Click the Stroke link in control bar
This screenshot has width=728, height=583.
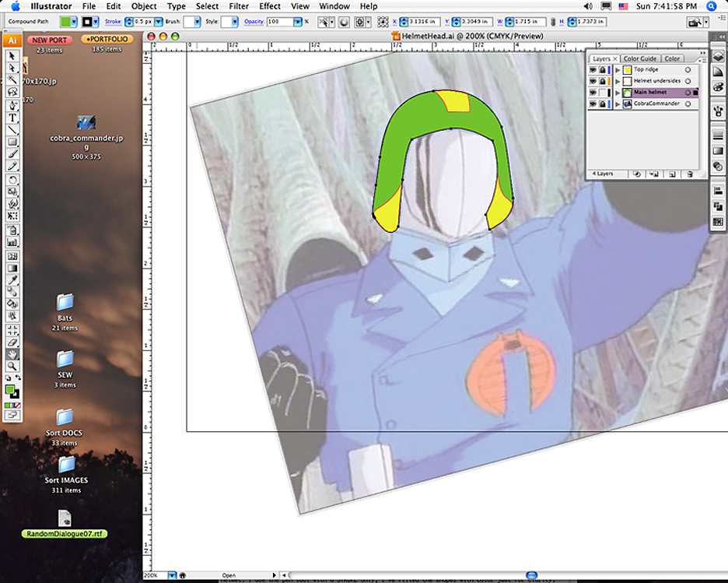(x=114, y=21)
